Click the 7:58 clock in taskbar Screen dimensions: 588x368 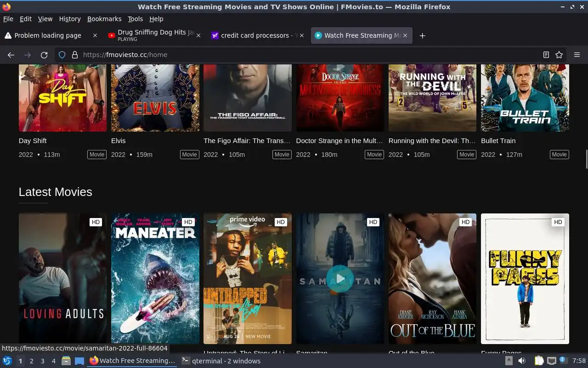click(x=579, y=361)
